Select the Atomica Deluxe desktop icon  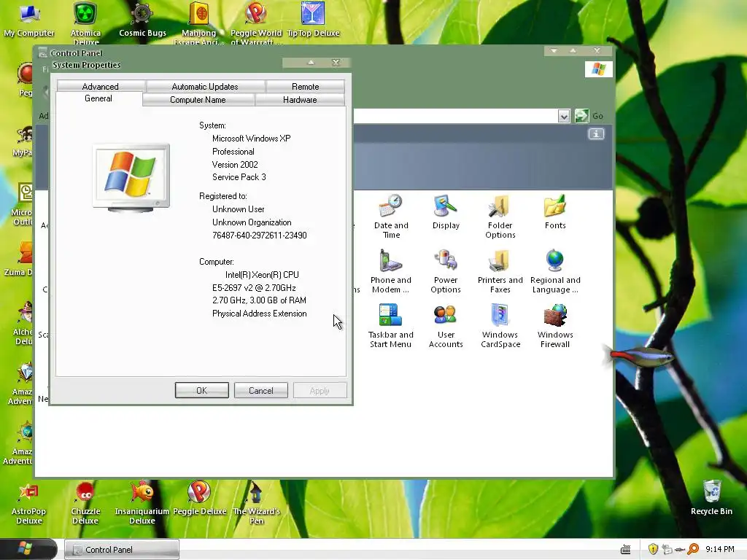pyautogui.click(x=86, y=23)
